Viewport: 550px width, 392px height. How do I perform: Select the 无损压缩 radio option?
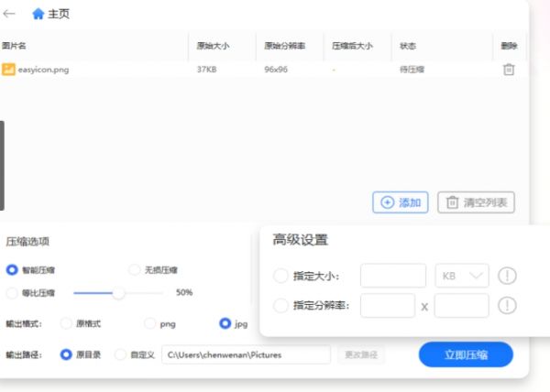coord(135,270)
